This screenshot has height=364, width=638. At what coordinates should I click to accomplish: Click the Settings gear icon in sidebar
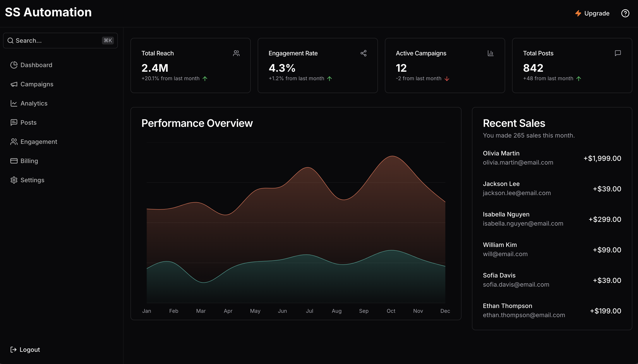[14, 180]
